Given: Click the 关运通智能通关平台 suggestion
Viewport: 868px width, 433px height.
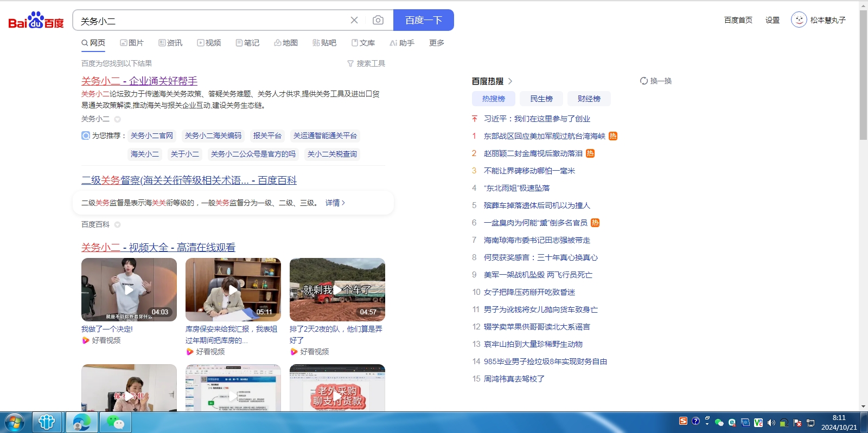Looking at the screenshot, I should point(325,135).
